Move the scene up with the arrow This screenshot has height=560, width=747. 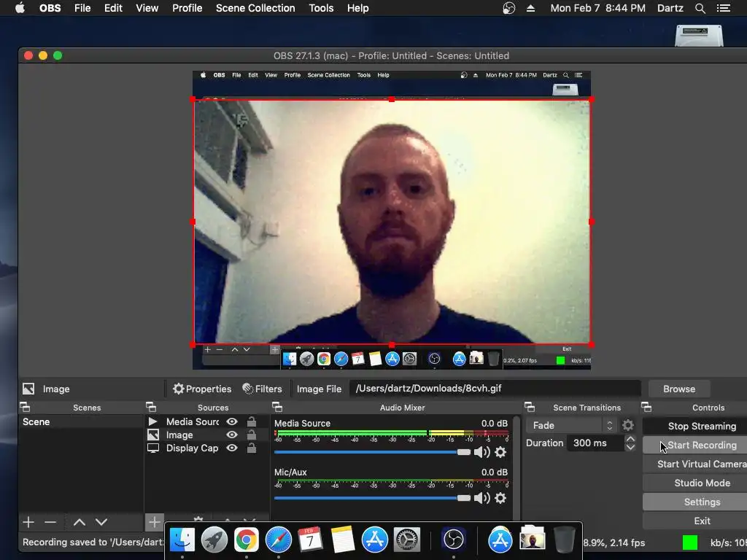pos(79,522)
